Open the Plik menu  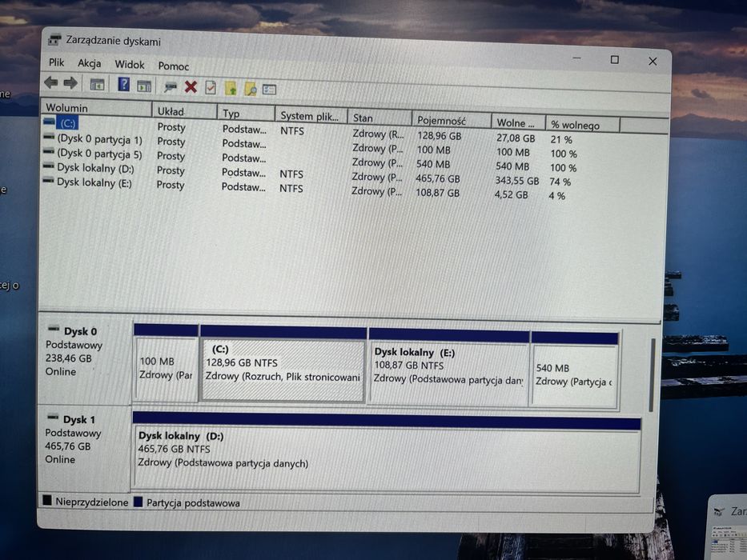tap(56, 62)
